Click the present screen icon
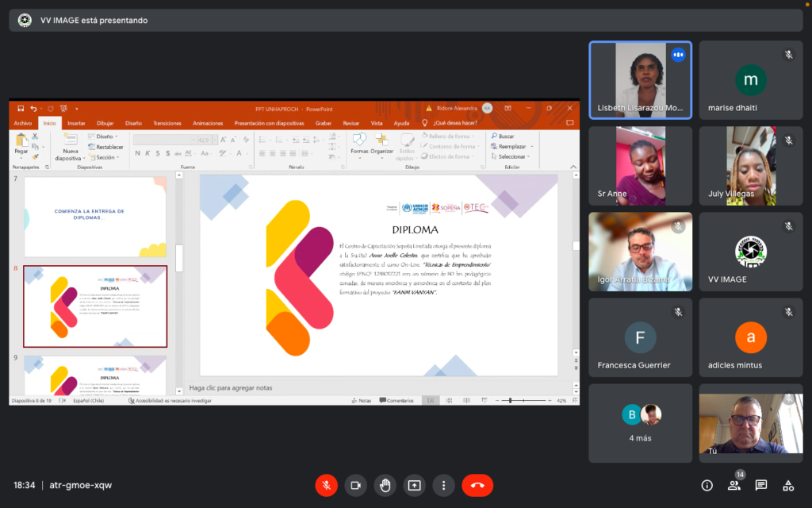This screenshot has width=812, height=508. point(414,485)
